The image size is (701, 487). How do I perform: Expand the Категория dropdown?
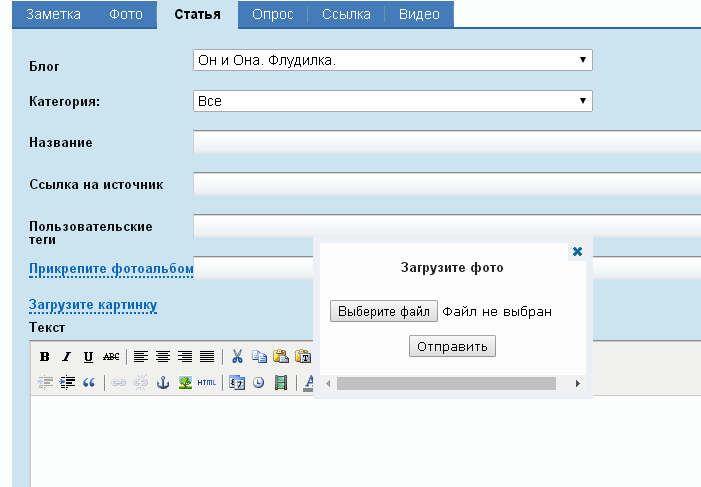392,101
